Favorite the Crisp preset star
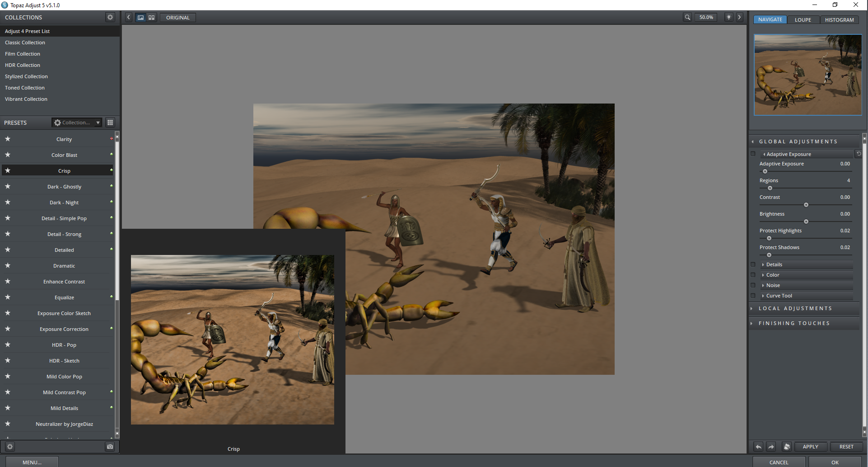The height and width of the screenshot is (467, 868). point(8,171)
